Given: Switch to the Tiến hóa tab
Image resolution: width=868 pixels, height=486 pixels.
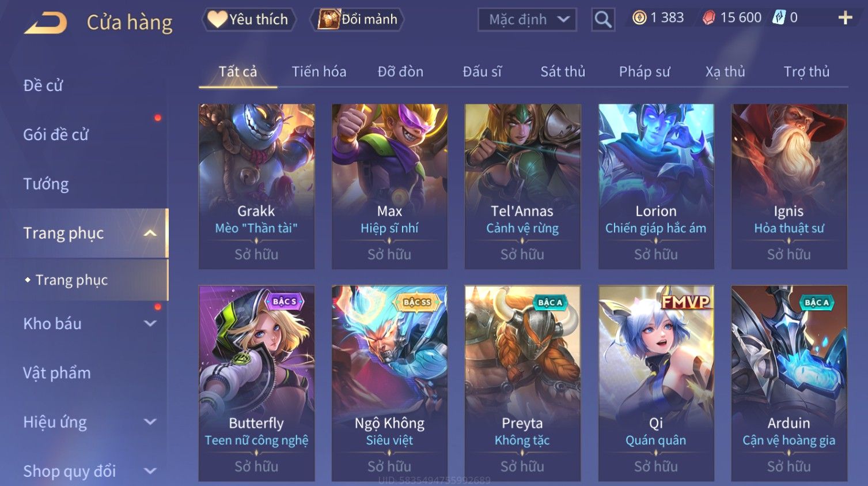Looking at the screenshot, I should (319, 71).
